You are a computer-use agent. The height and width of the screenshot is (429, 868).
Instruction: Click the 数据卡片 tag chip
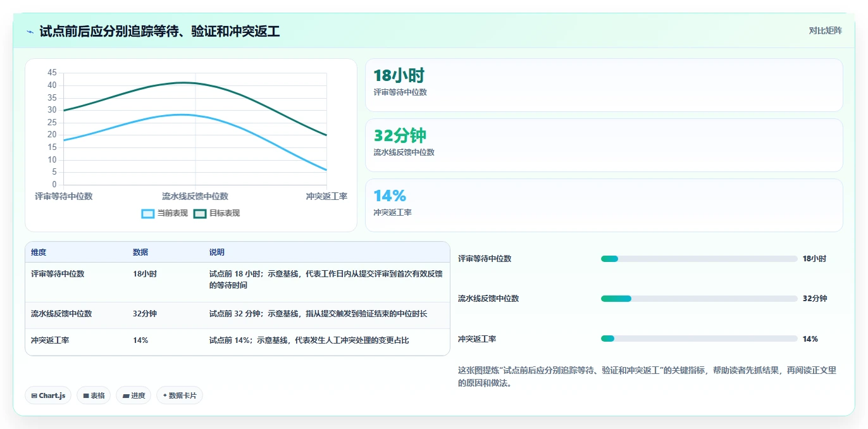[x=180, y=395]
